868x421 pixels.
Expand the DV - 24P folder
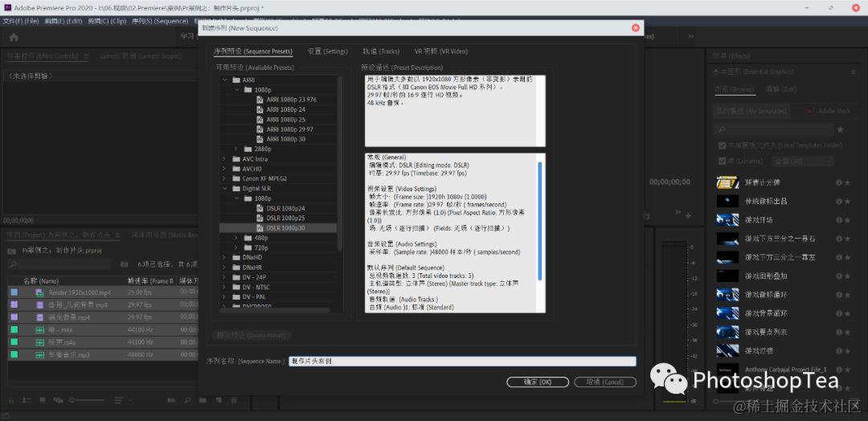225,277
